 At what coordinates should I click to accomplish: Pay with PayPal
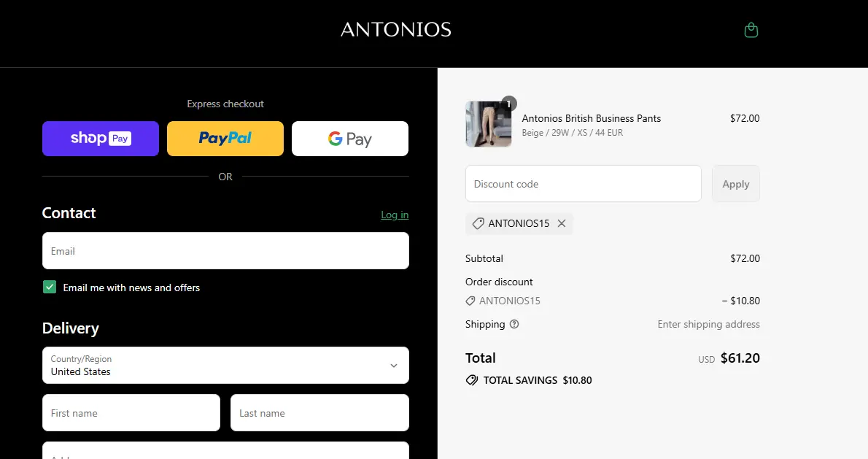(225, 139)
